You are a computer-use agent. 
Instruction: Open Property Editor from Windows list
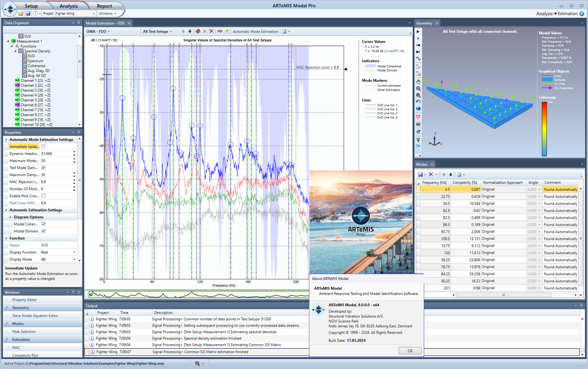pyautogui.click(x=42, y=300)
